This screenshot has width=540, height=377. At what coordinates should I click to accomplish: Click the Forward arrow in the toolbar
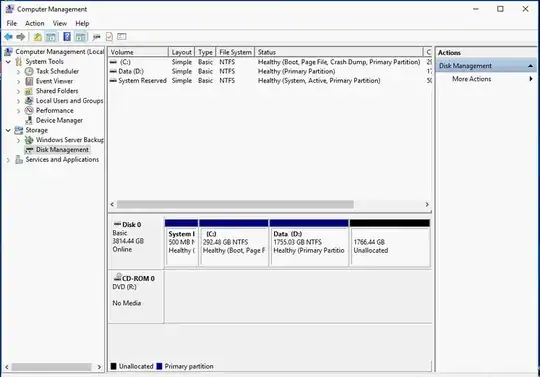pos(21,37)
